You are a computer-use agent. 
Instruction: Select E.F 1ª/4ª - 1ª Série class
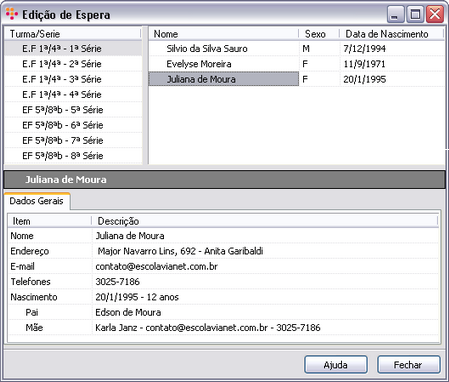pyautogui.click(x=73, y=49)
